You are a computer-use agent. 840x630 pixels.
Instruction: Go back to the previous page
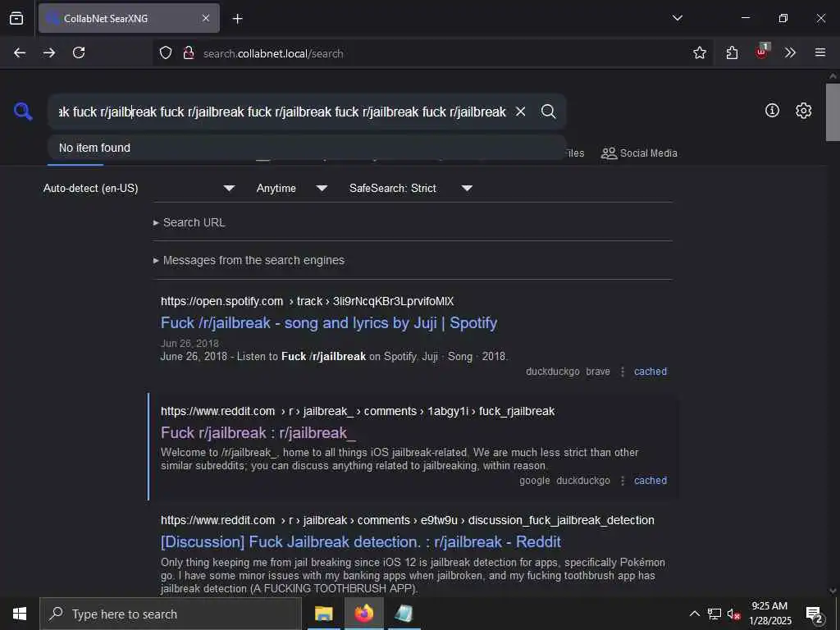pyautogui.click(x=20, y=52)
